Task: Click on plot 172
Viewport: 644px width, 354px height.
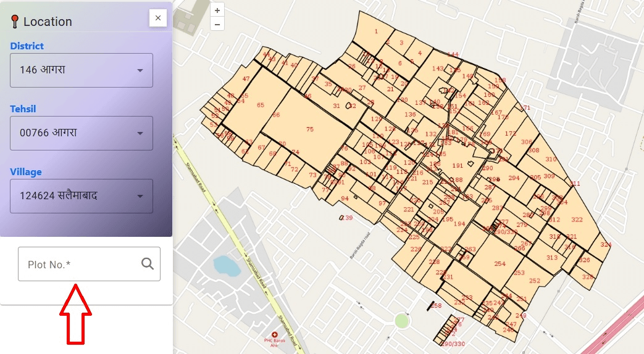Action: pyautogui.click(x=510, y=133)
